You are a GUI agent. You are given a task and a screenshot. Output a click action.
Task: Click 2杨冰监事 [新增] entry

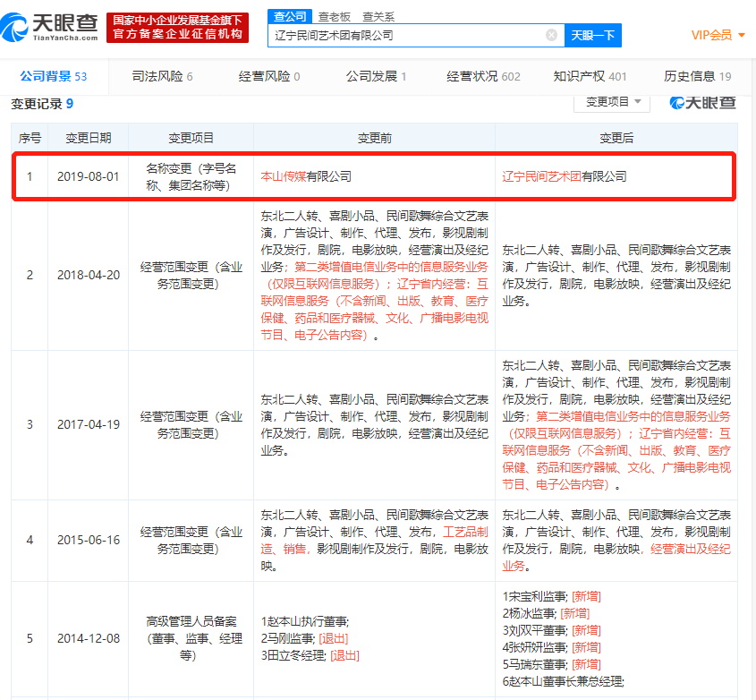[546, 614]
